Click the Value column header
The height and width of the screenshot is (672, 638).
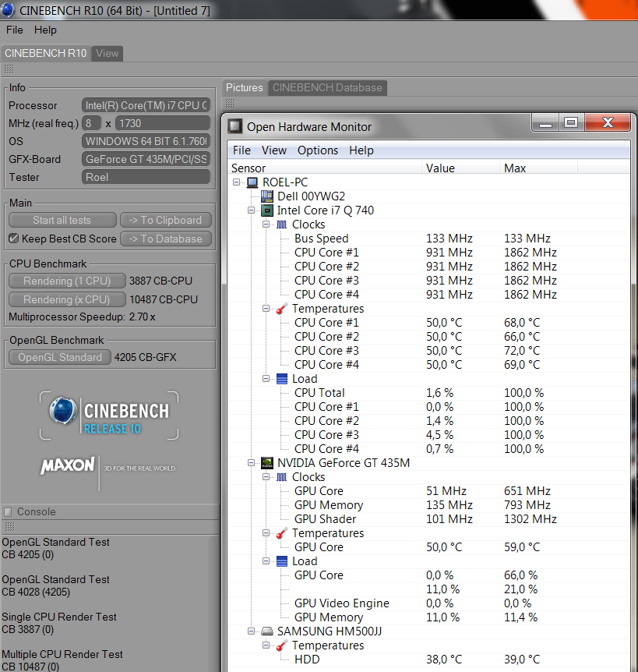click(460, 168)
